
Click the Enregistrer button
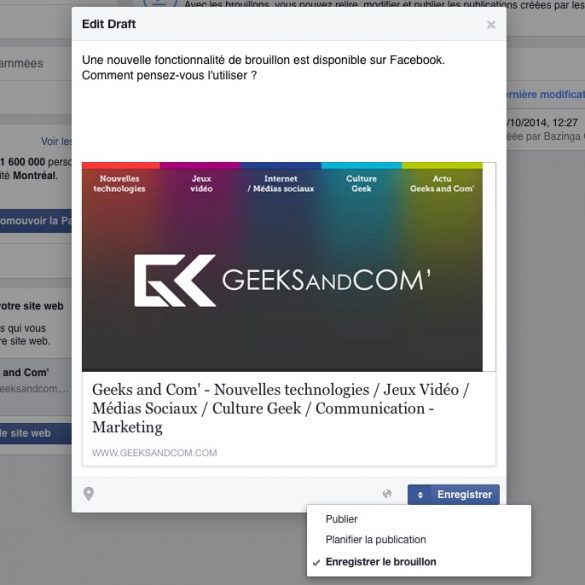click(464, 495)
